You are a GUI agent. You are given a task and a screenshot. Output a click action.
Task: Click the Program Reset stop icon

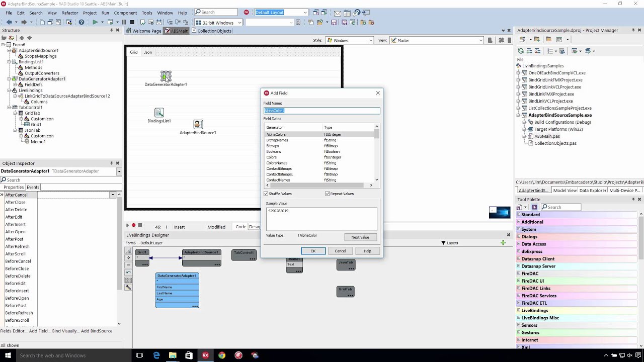(x=132, y=22)
